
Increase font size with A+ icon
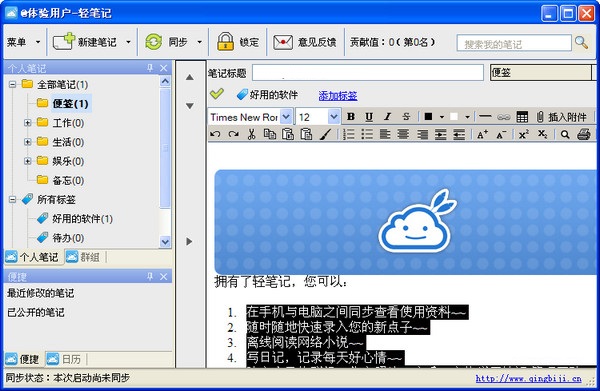[x=482, y=134]
